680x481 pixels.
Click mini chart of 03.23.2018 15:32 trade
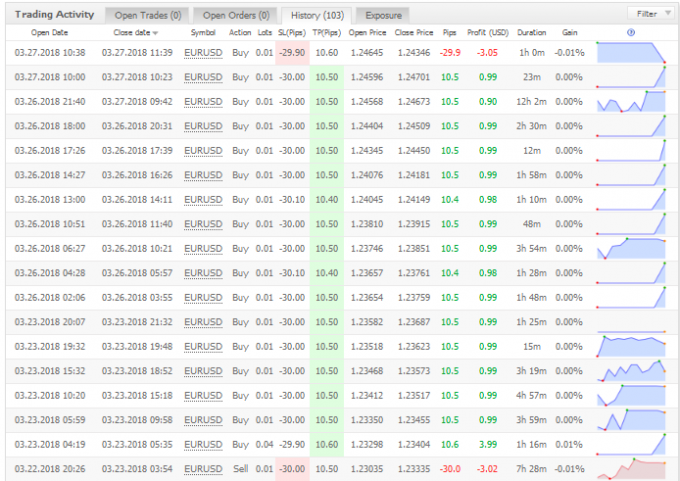[631, 371]
